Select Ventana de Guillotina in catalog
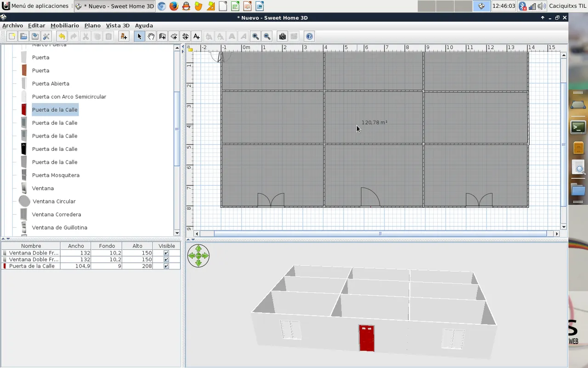The height and width of the screenshot is (368, 588). point(59,227)
